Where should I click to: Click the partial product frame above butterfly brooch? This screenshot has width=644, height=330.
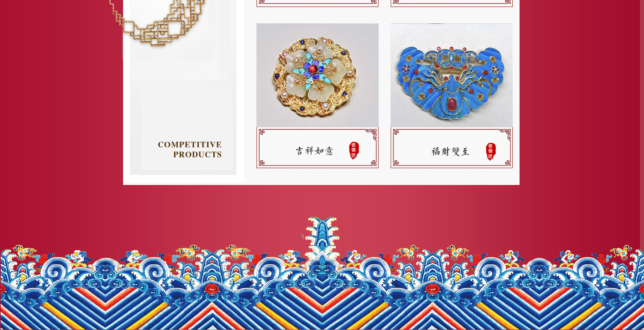(x=451, y=3)
